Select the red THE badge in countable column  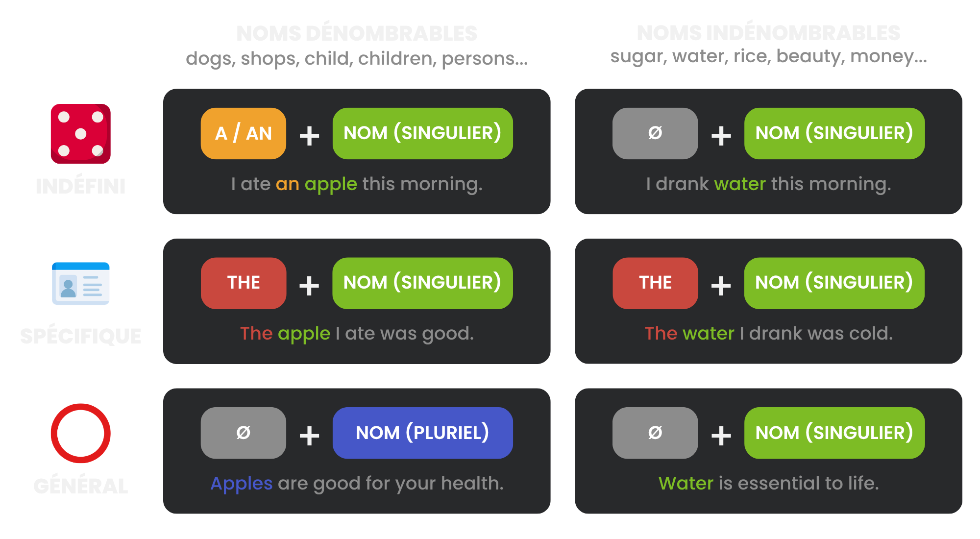coord(244,283)
